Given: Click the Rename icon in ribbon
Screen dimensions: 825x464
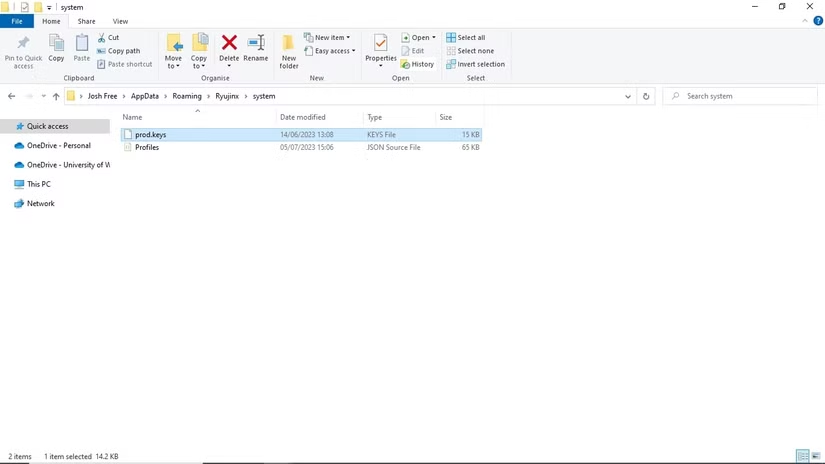Looking at the screenshot, I should [x=256, y=43].
